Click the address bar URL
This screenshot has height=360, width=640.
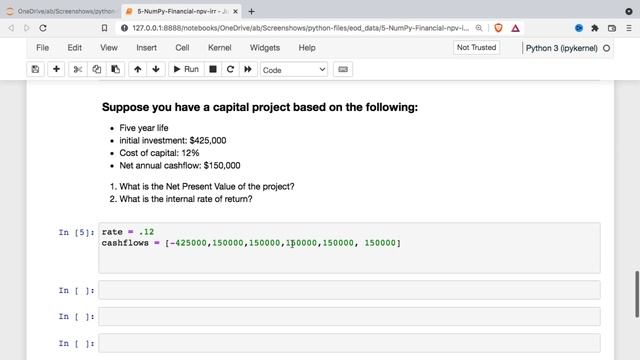click(x=300, y=28)
